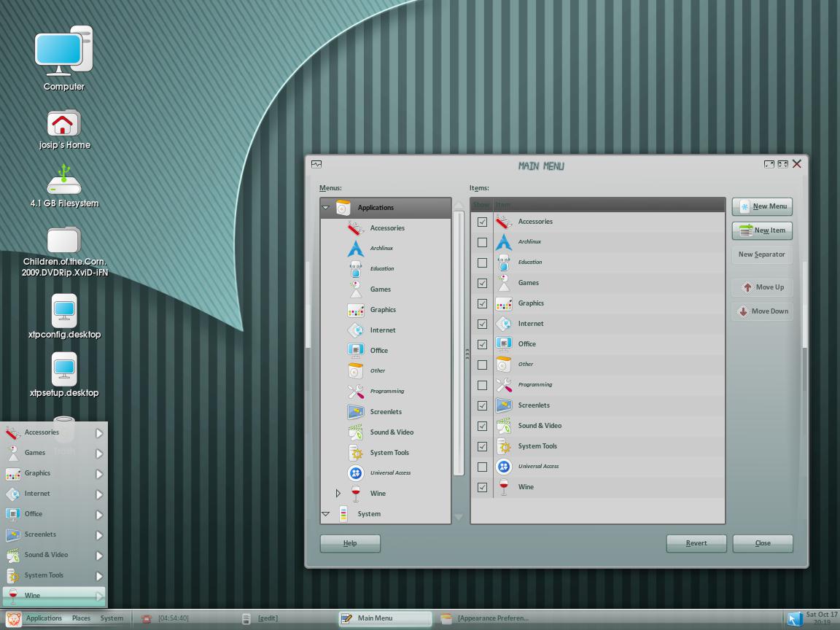Click Internet globe icon in Menus tree
This screenshot has width=840, height=630.
tap(356, 330)
